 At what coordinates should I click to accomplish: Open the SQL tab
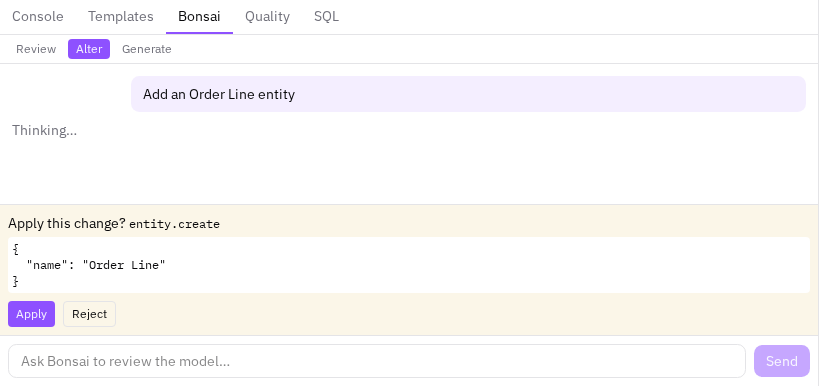[326, 17]
